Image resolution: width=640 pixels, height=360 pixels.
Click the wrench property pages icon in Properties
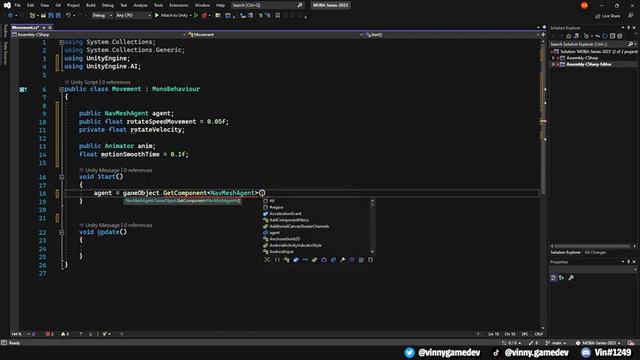pyautogui.click(x=571, y=278)
